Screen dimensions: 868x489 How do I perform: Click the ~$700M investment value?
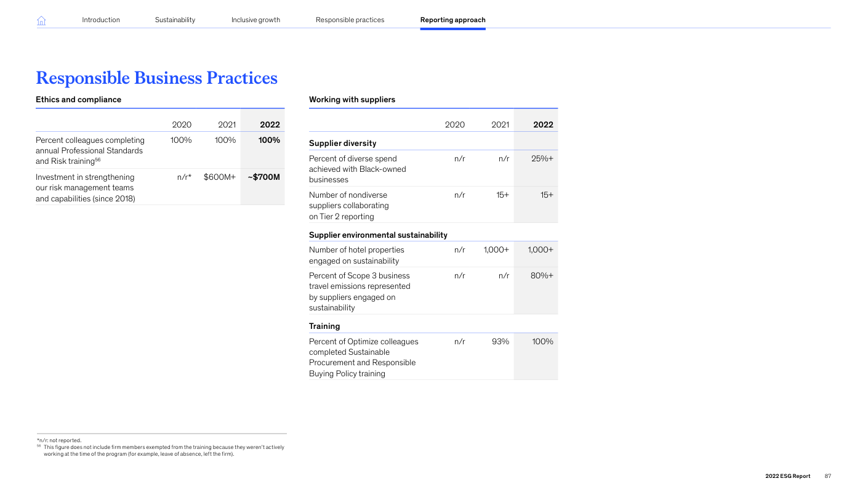263,177
